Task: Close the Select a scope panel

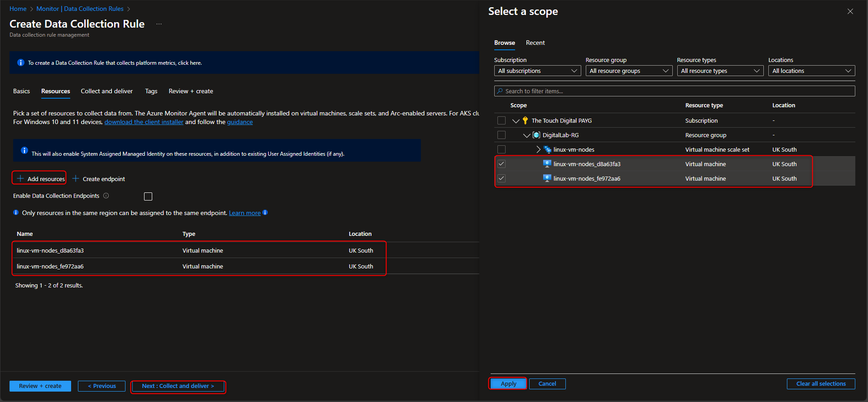Action: (x=850, y=11)
